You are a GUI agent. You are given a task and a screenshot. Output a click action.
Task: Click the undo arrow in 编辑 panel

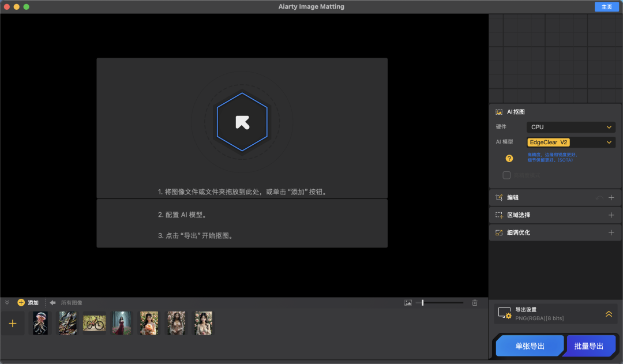point(599,198)
